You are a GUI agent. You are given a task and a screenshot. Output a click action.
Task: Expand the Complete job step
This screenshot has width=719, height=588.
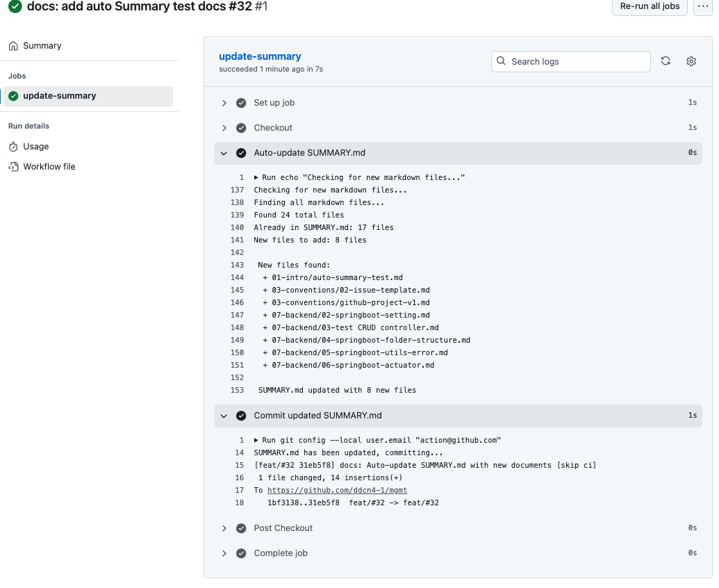click(224, 553)
